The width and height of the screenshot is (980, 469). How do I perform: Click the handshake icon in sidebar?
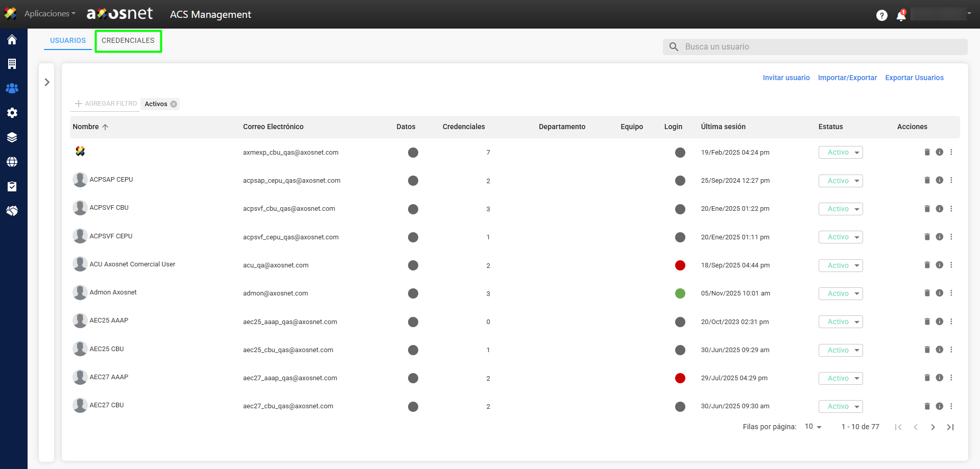point(12,211)
